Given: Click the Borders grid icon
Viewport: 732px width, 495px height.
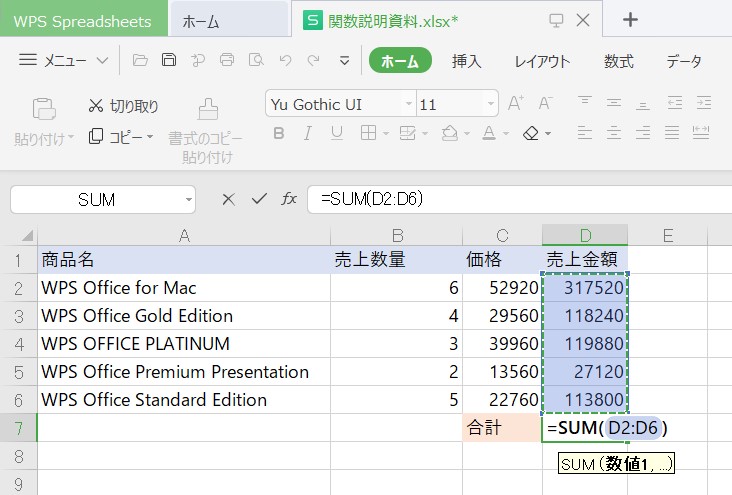Looking at the screenshot, I should coord(368,133).
